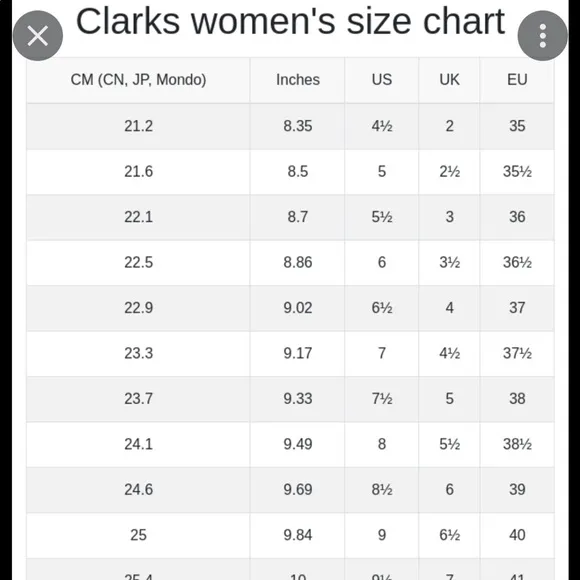Select the 9.33 inches cell

[298, 399]
